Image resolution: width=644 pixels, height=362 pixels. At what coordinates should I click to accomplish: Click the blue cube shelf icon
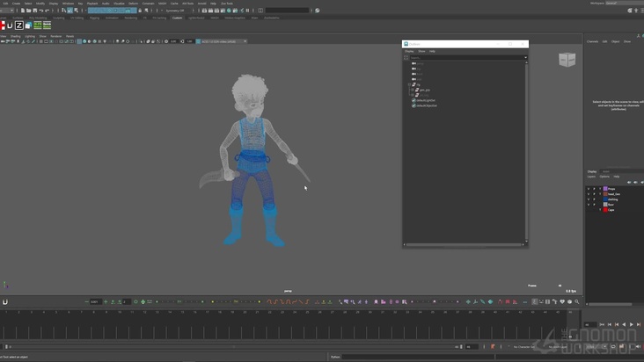pyautogui.click(x=28, y=25)
